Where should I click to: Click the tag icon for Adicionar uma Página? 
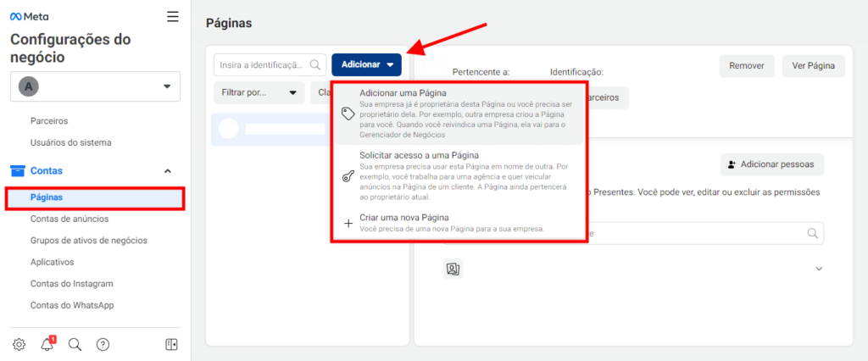[348, 114]
